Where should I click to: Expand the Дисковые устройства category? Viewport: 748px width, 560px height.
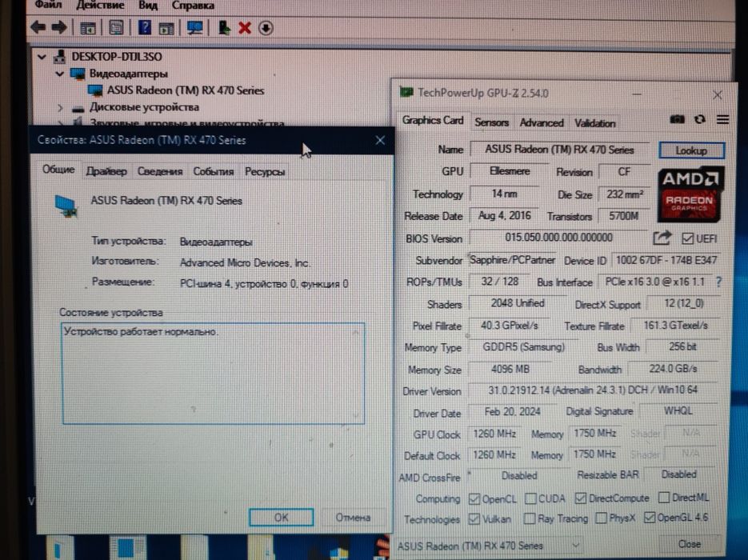point(60,108)
